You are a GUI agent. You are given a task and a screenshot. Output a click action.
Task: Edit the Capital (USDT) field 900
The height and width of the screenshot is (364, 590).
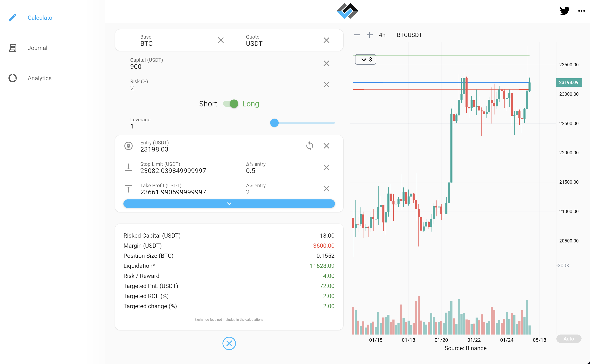tap(224, 63)
